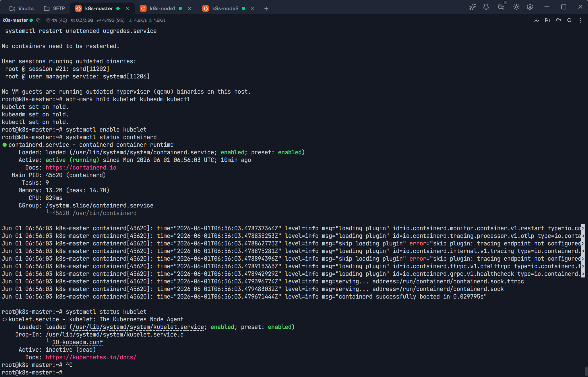Open a new tab with plus button
This screenshot has width=588, height=377.
pos(266,9)
